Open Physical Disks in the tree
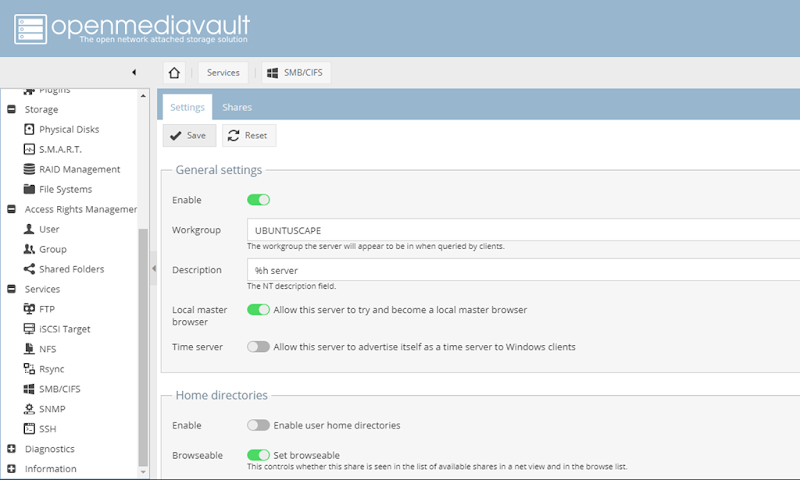The width and height of the screenshot is (800, 480). click(x=69, y=130)
